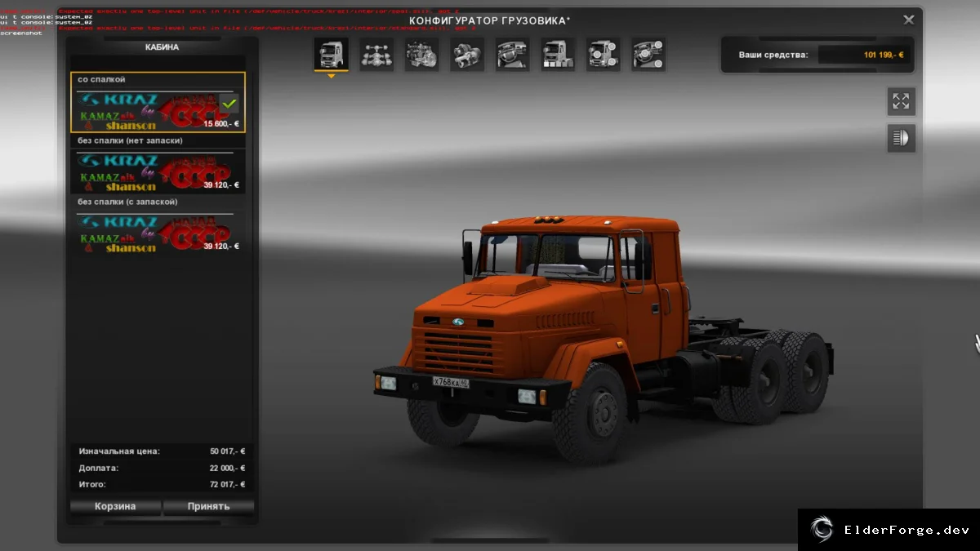This screenshot has width=980, height=551.
Task: Click the 'Корзина' button
Action: coord(115,506)
